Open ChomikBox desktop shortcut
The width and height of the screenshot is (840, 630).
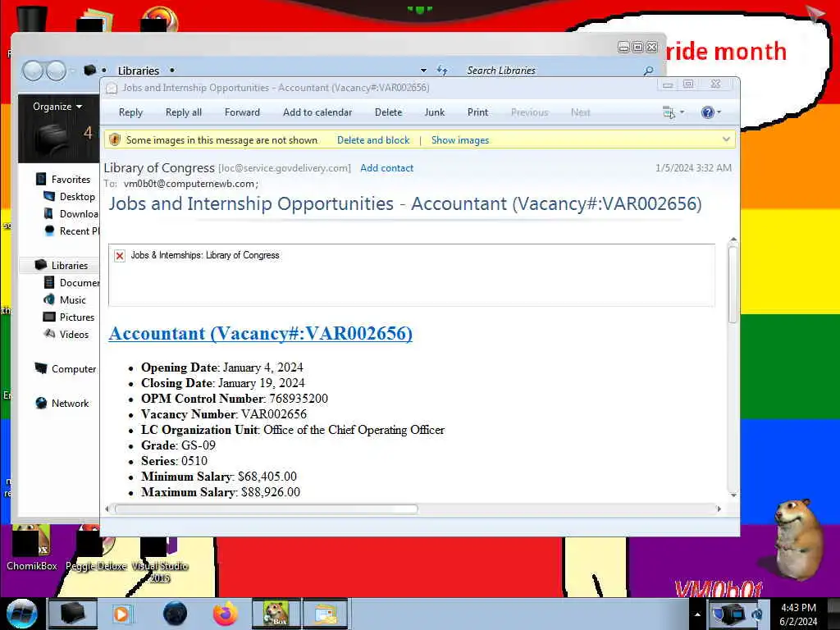pyautogui.click(x=31, y=549)
